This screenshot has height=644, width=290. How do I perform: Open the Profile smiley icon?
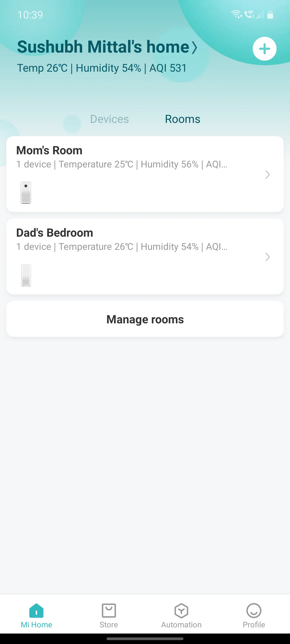(254, 610)
